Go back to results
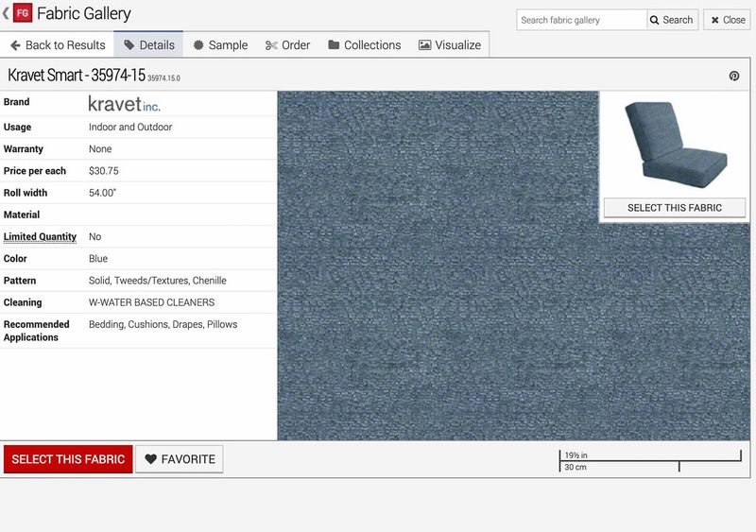Screen dimensions: 756x532 58,44
